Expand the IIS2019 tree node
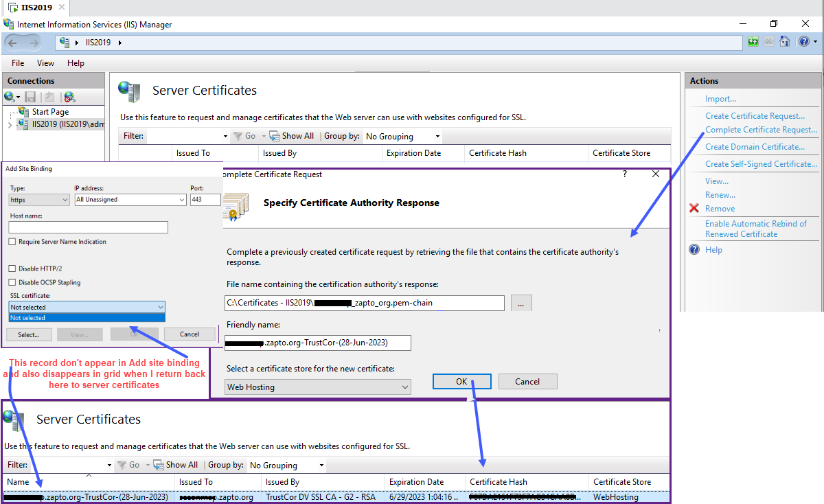Viewport: 824px width, 504px height. [10, 125]
